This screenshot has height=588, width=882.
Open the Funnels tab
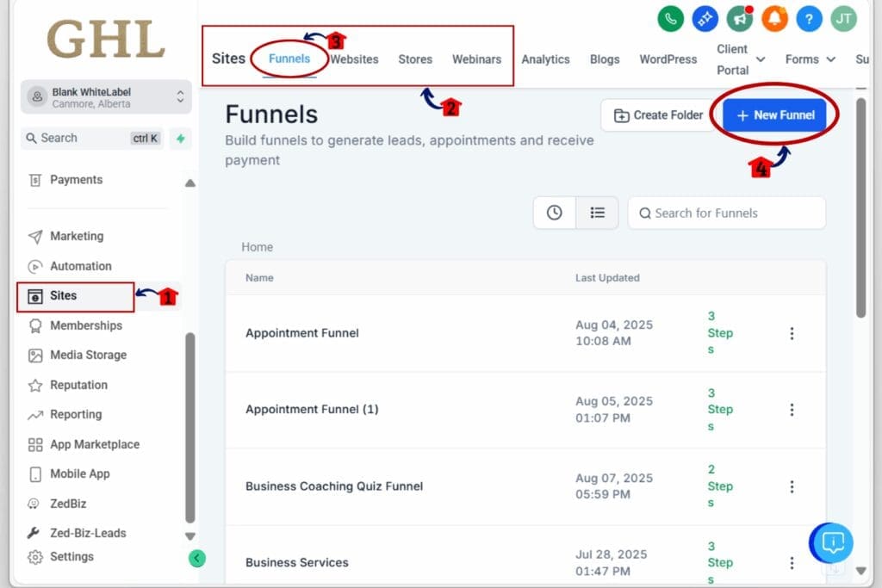tap(289, 59)
